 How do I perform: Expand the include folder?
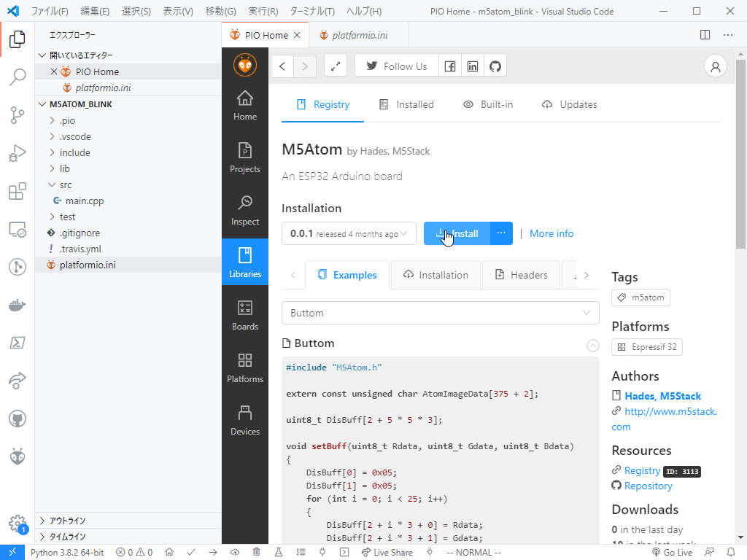(x=75, y=152)
